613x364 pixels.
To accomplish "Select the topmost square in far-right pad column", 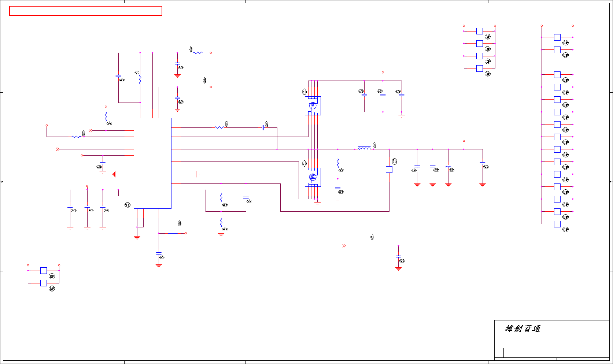I will 557,37.
